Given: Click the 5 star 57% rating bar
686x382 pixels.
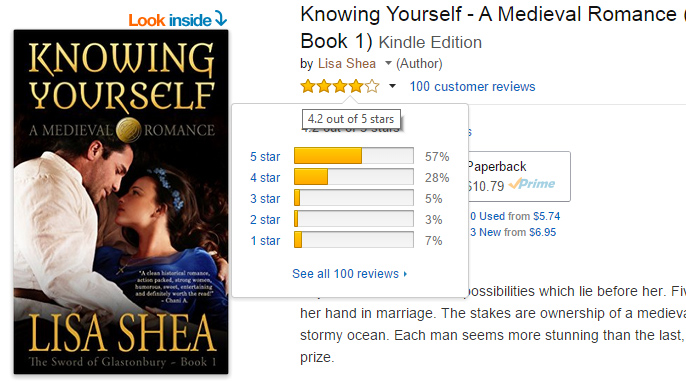Looking at the screenshot, I should (354, 156).
